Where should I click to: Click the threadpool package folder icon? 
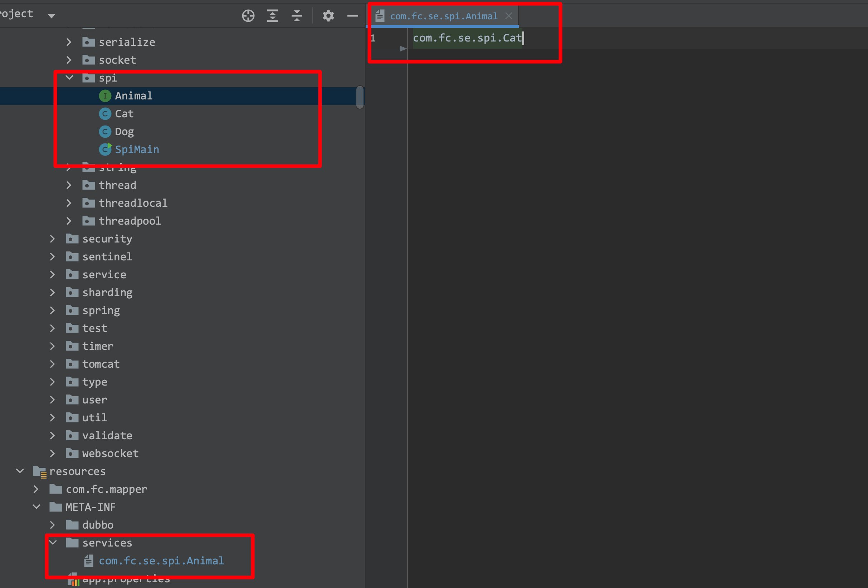[88, 221]
